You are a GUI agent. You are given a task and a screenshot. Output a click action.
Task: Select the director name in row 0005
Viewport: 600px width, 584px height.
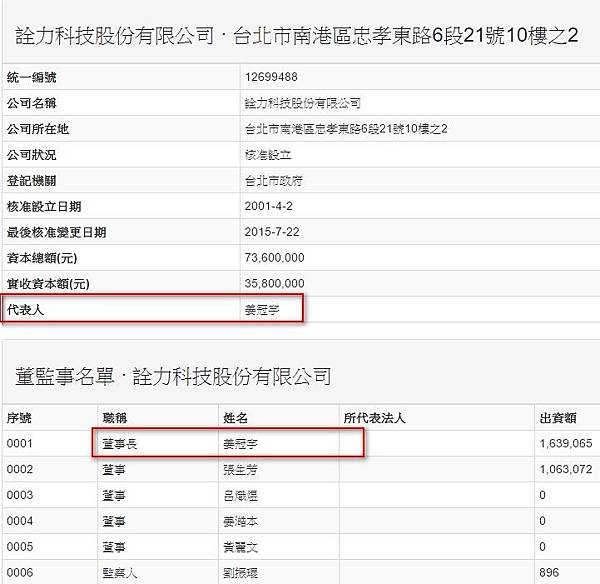(x=240, y=547)
